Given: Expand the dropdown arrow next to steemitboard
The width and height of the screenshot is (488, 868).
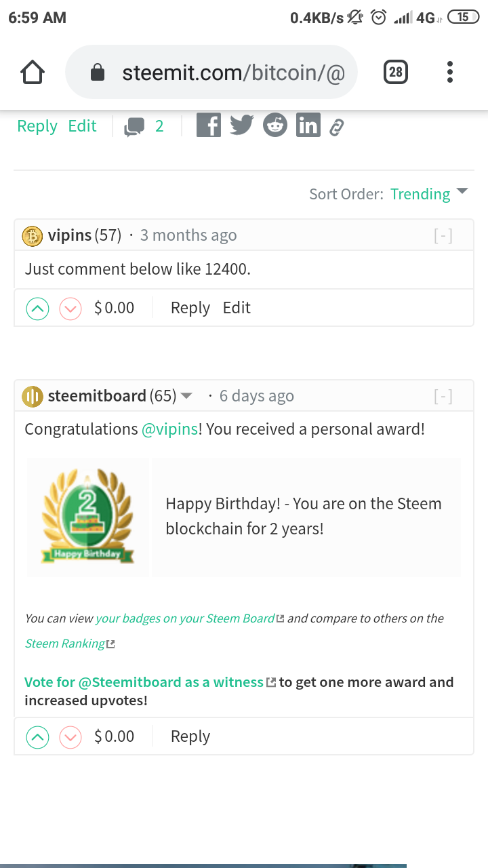Looking at the screenshot, I should (x=186, y=395).
